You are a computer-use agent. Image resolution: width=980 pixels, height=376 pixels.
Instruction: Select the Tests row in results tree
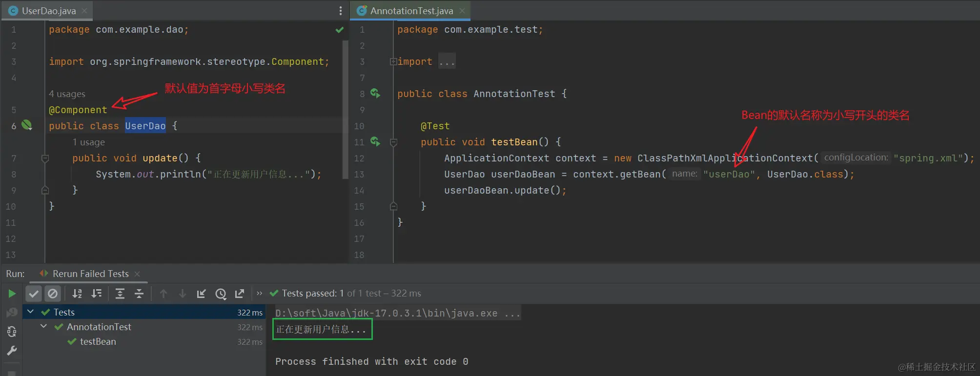click(143, 312)
